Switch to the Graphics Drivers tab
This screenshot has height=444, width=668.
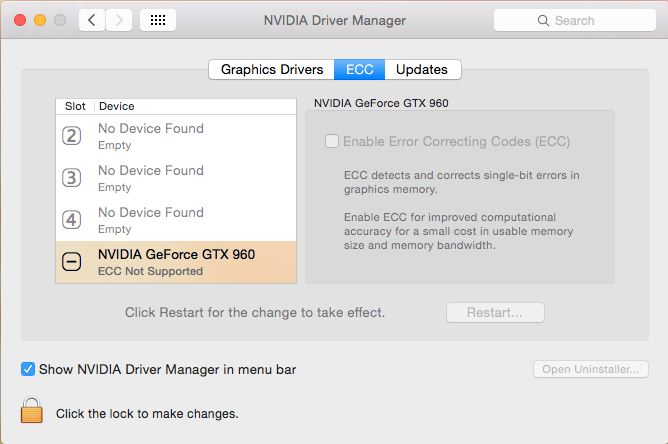272,69
